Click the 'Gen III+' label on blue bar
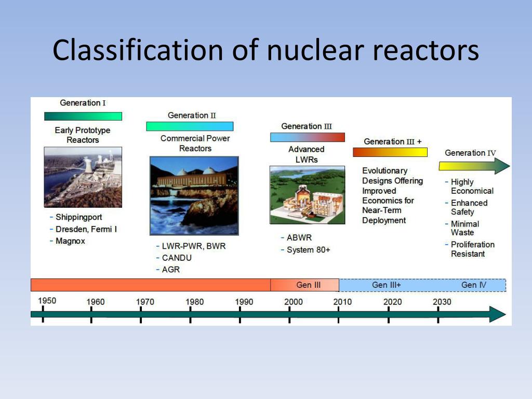This screenshot has width=532, height=399. pos(387,285)
